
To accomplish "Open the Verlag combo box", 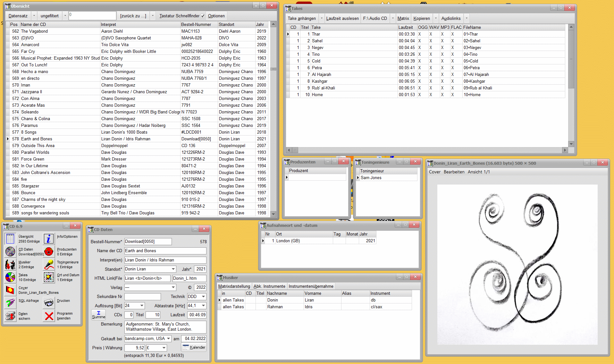I will click(x=173, y=287).
